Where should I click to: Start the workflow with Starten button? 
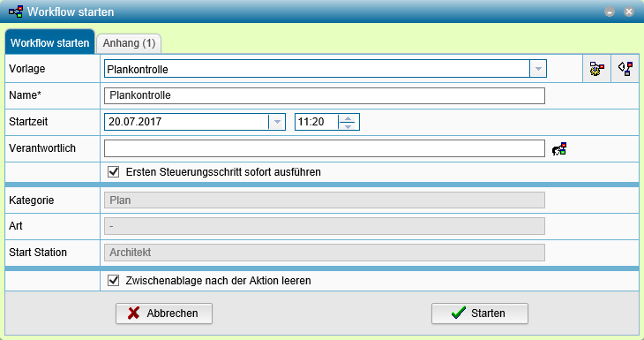pos(480,314)
